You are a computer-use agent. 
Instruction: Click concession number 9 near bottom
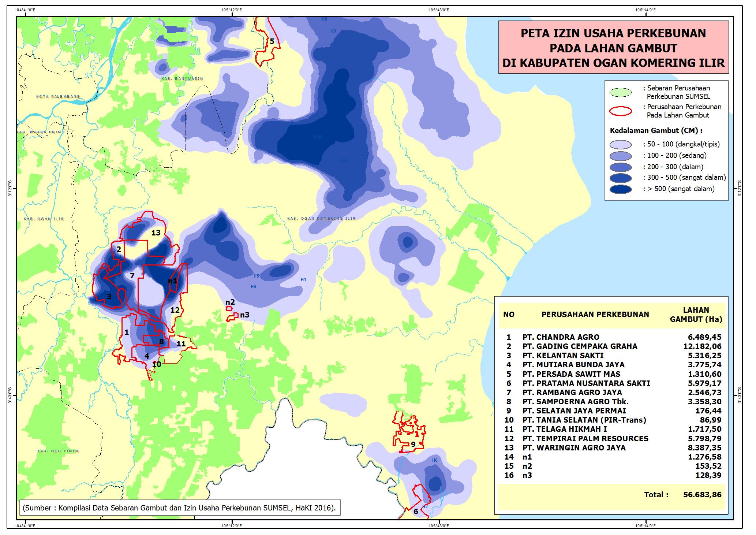click(413, 445)
